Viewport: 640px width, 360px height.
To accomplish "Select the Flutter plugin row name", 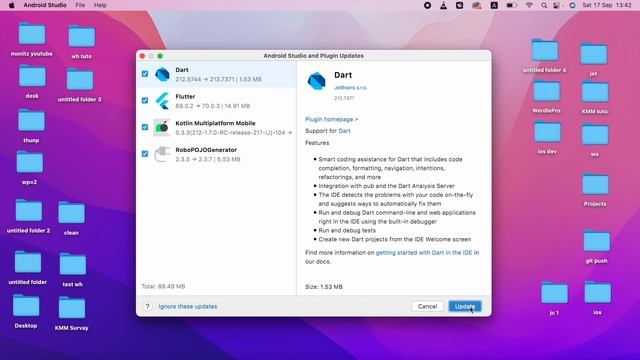I will [185, 96].
